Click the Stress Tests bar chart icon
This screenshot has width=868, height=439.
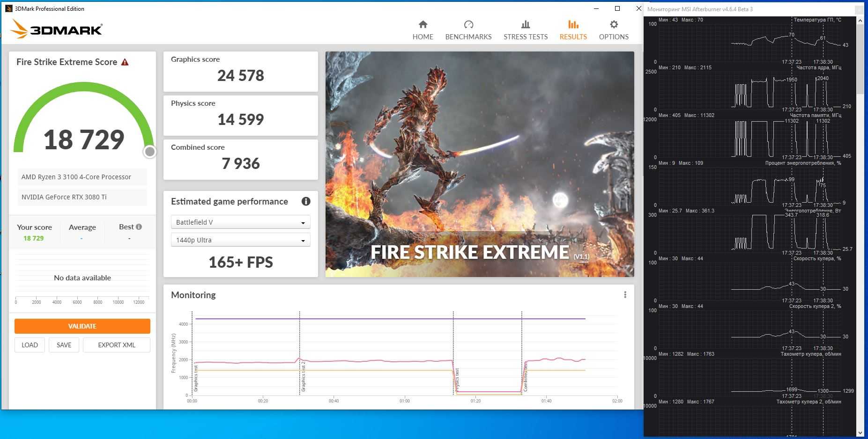point(525,24)
